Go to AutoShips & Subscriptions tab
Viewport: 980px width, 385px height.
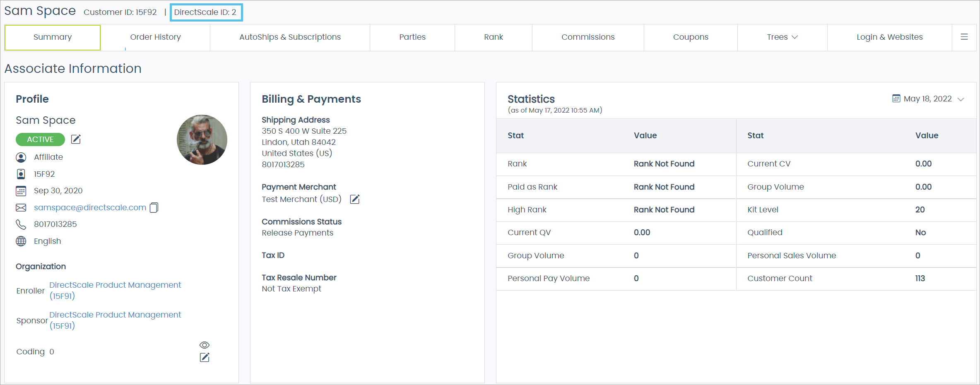(x=290, y=37)
